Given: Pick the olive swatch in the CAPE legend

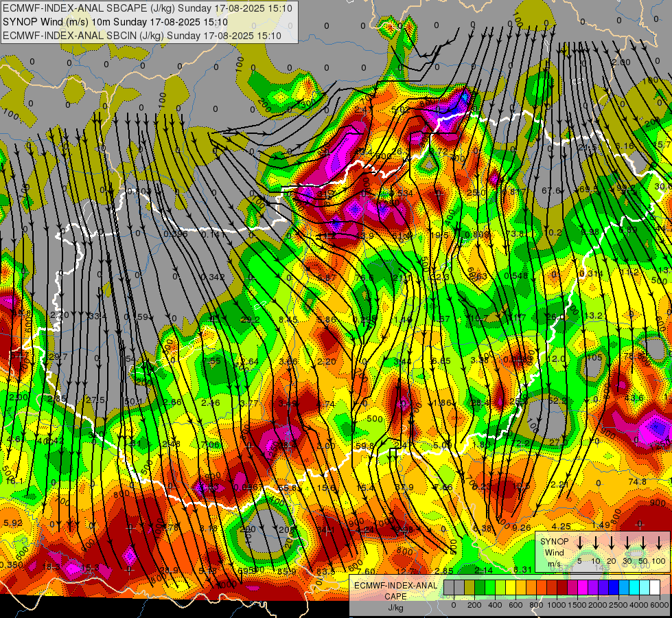Looking at the screenshot, I should [x=470, y=588].
